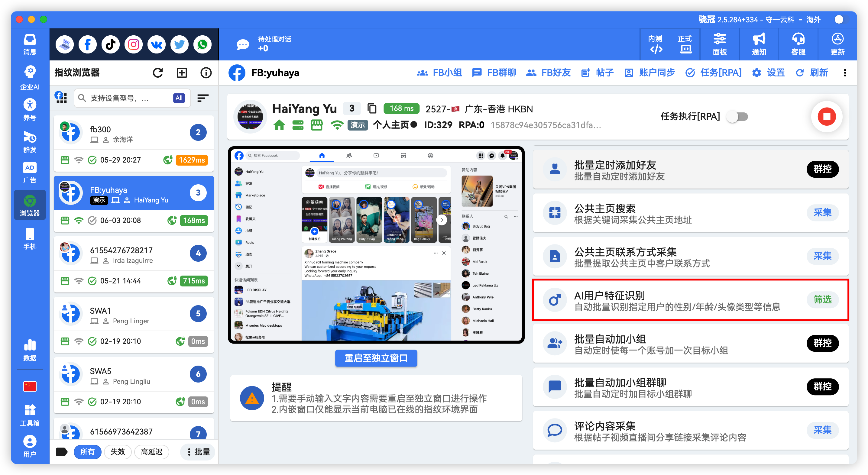The width and height of the screenshot is (868, 475).
Task: Select the VK platform icon
Action: tap(156, 44)
